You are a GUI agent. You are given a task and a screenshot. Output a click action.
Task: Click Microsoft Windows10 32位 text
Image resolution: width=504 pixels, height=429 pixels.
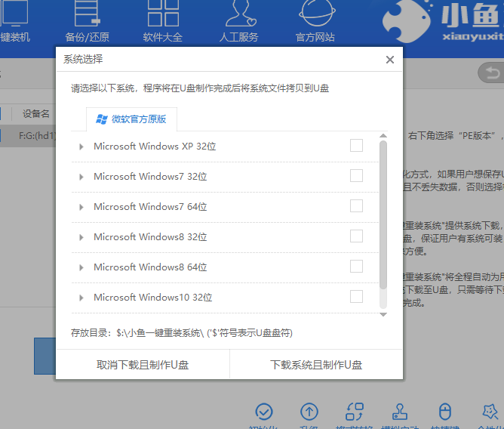click(x=153, y=298)
